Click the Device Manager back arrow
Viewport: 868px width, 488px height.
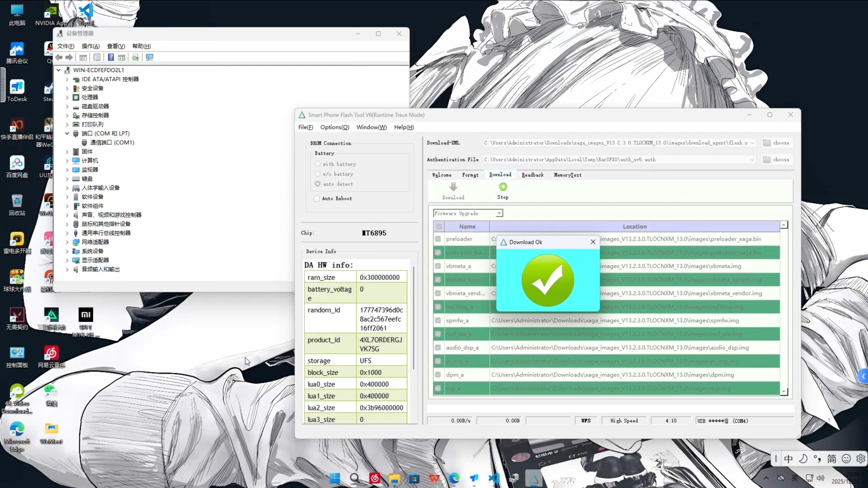pyautogui.click(x=59, y=57)
